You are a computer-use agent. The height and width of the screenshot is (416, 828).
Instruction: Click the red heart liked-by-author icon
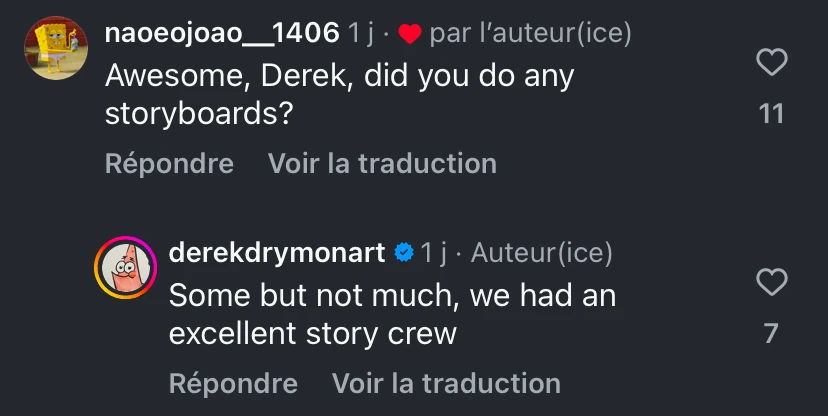pyautogui.click(x=409, y=35)
